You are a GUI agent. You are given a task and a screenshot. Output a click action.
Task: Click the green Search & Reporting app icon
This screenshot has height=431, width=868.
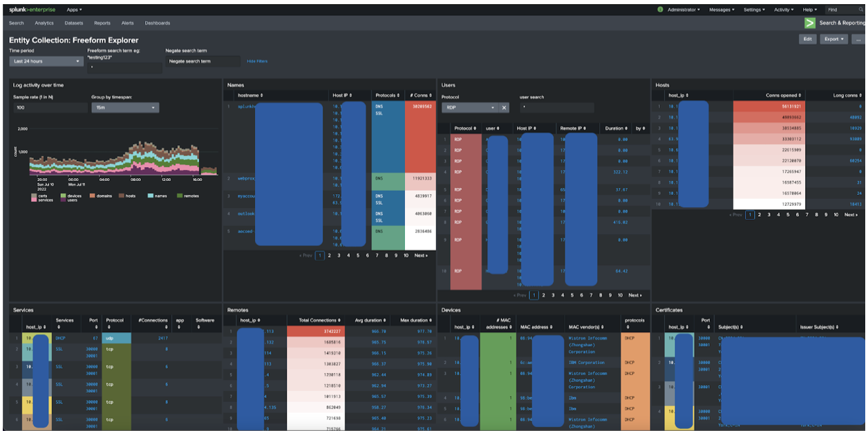pyautogui.click(x=809, y=23)
